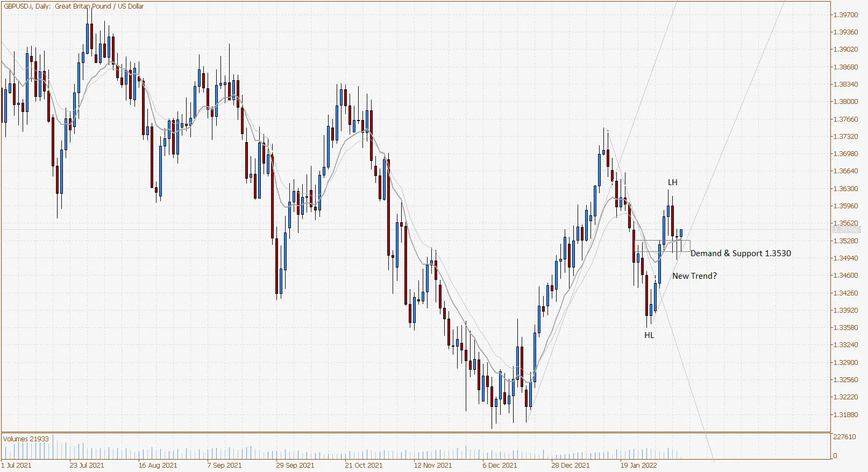868x472 pixels.
Task: Click the 1.31880 price axis level
Action: tap(845, 415)
